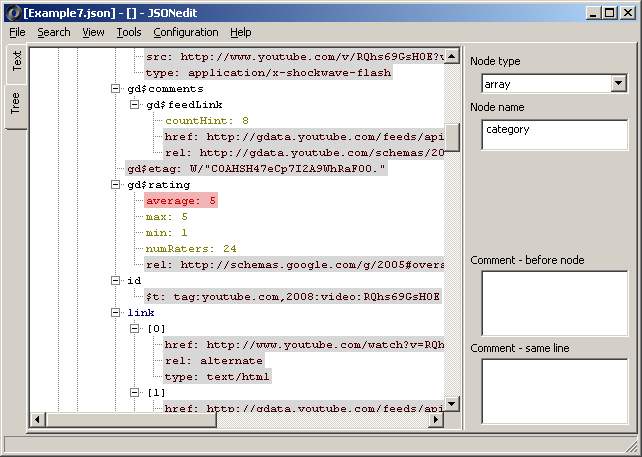Collapse the link tree node
Screen dimensions: 642x457
pyautogui.click(x=117, y=313)
